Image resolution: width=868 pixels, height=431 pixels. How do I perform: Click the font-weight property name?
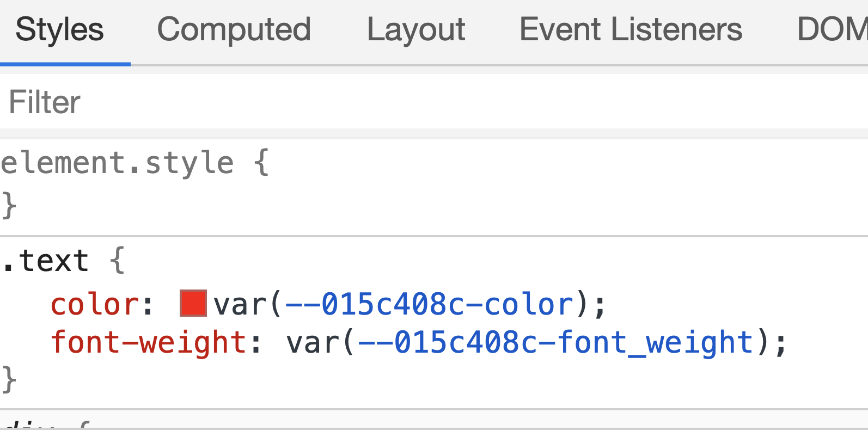coord(148,343)
